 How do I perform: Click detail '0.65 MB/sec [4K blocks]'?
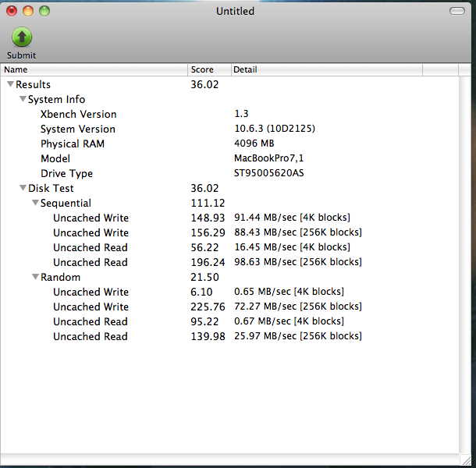289,292
